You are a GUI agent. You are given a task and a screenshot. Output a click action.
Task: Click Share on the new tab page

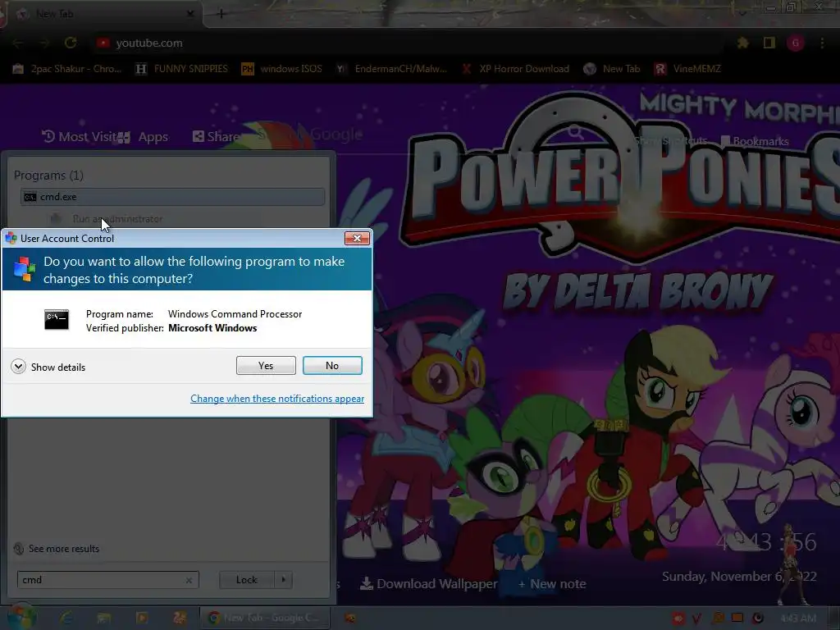217,137
